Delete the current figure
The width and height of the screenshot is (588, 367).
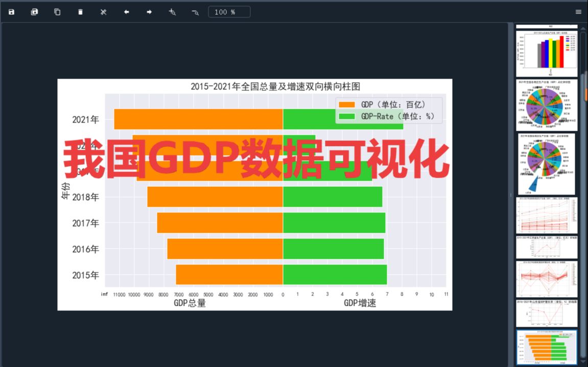pos(80,11)
